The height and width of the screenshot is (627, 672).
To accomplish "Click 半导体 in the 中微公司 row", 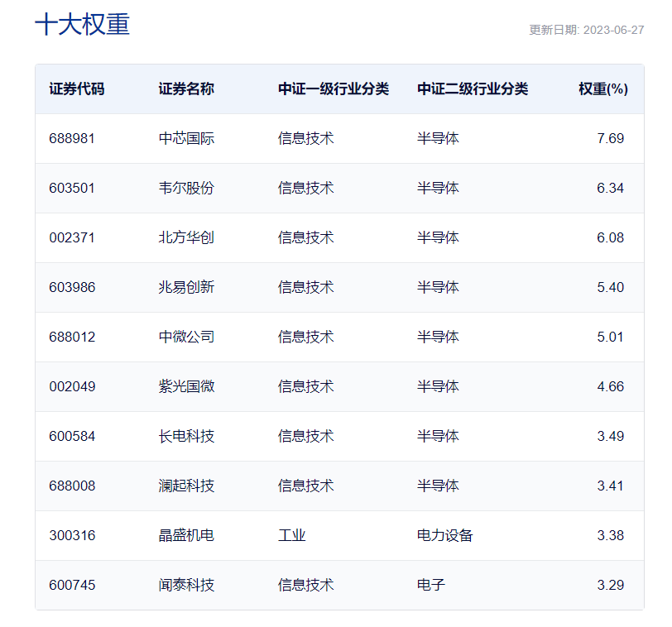I will click(438, 337).
